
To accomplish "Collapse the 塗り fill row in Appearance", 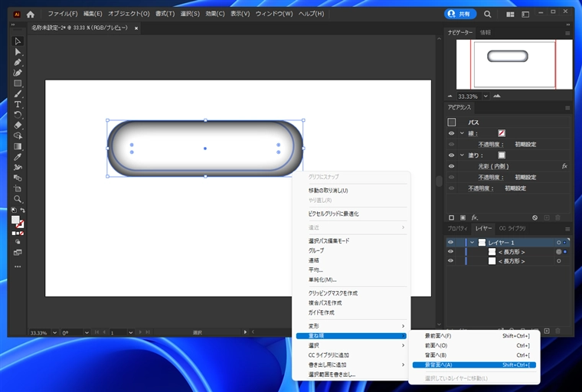I will coord(462,155).
